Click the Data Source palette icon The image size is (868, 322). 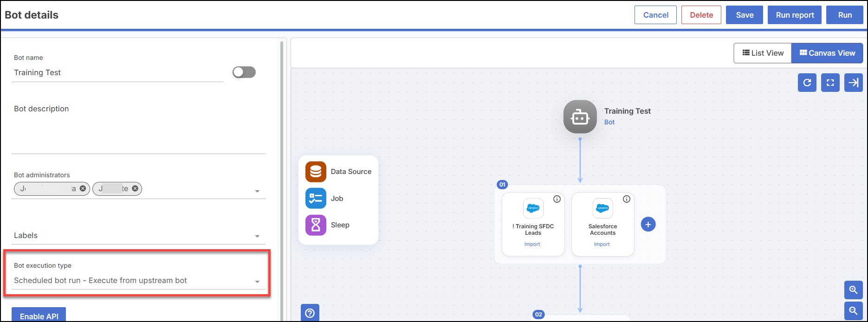[316, 172]
